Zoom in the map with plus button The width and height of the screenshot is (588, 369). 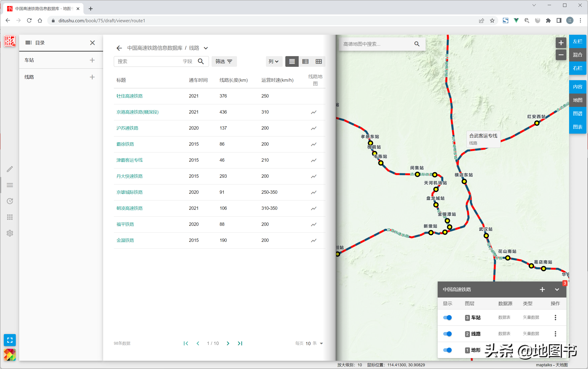coord(561,43)
